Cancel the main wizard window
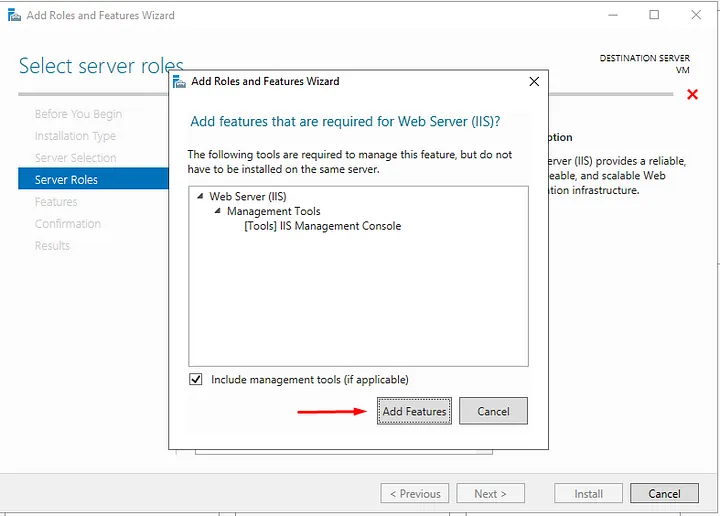The height and width of the screenshot is (516, 720). coord(664,493)
